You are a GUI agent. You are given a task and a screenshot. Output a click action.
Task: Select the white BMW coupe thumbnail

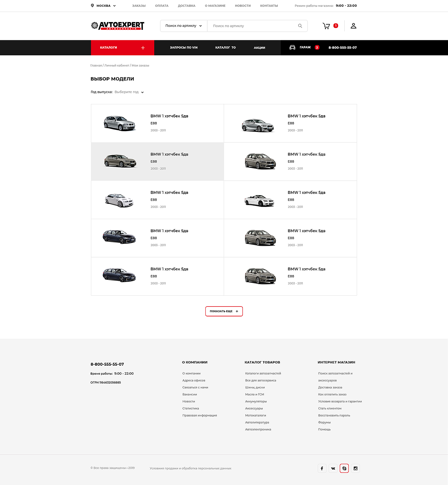click(x=119, y=200)
